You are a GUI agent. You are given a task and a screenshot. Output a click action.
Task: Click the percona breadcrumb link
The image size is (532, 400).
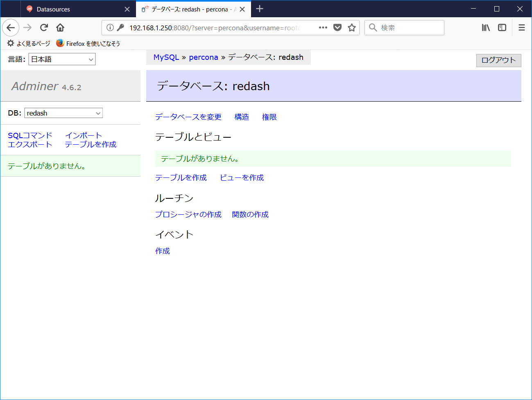click(x=204, y=57)
